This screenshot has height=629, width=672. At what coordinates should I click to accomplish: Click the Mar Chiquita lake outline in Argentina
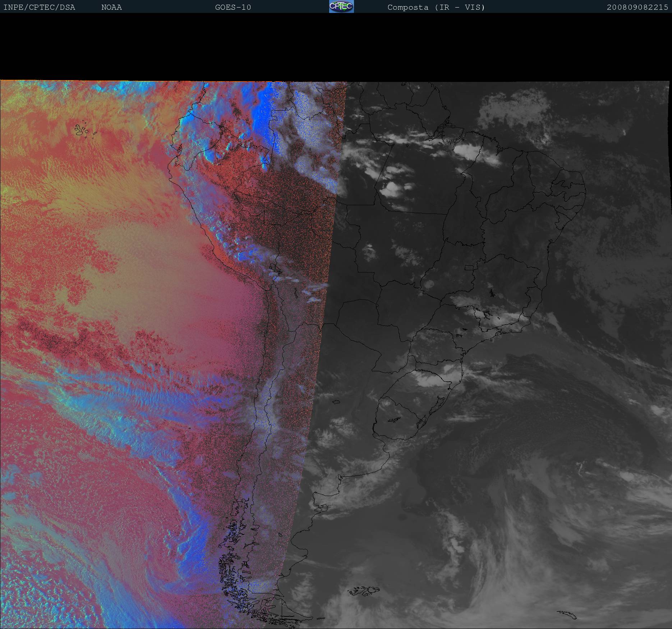(336, 402)
